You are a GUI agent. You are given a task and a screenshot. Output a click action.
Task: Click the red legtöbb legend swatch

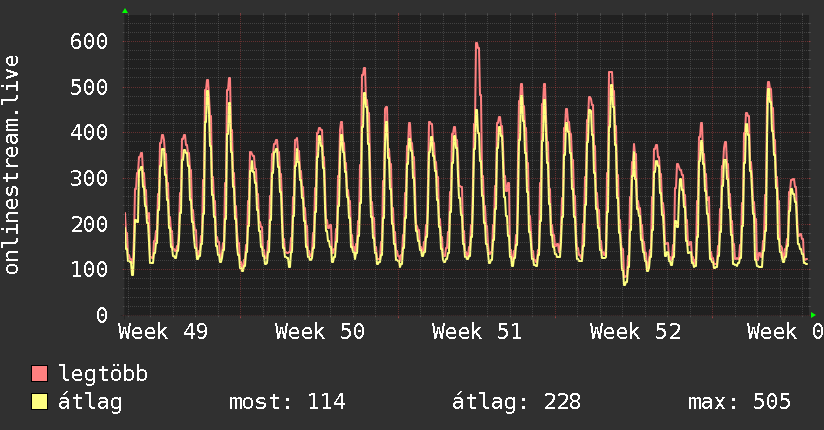[x=40, y=374]
